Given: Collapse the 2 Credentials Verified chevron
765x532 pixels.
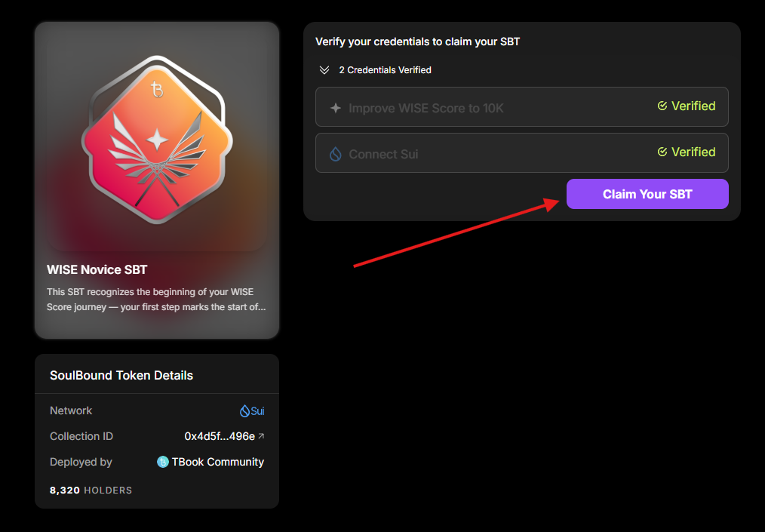Looking at the screenshot, I should 324,70.
